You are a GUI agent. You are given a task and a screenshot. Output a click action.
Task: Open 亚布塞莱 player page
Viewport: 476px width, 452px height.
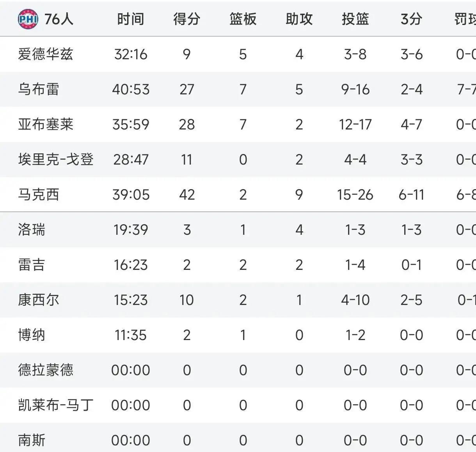pyautogui.click(x=45, y=124)
